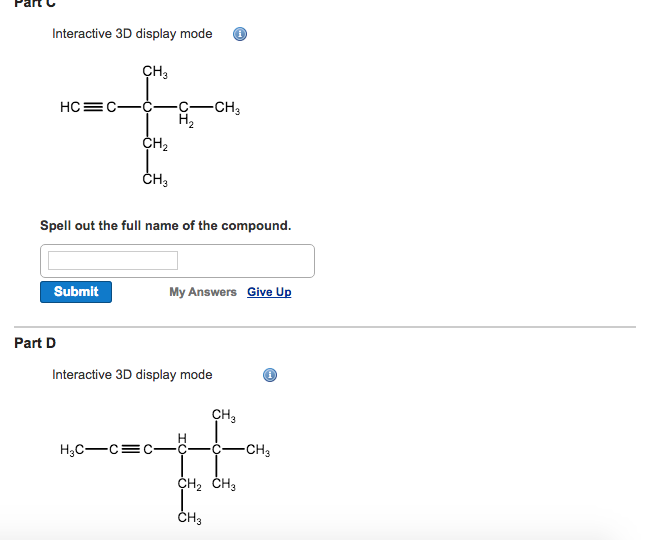Viewport: 652px width, 540px height.
Task: Select the Part D heading
Action: (x=35, y=343)
